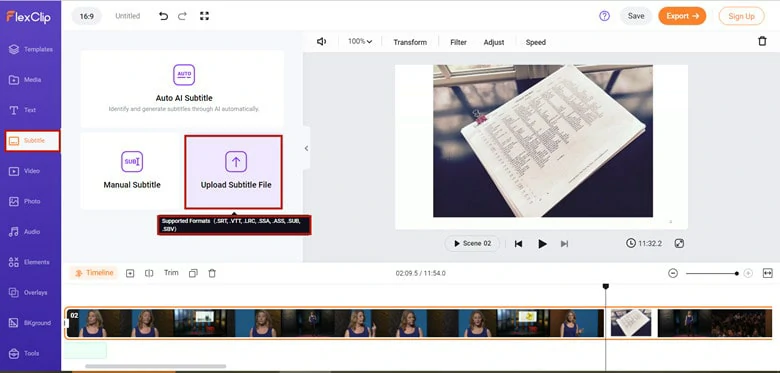Open the 16:9 aspect ratio selector
780x373 pixels.
point(87,16)
